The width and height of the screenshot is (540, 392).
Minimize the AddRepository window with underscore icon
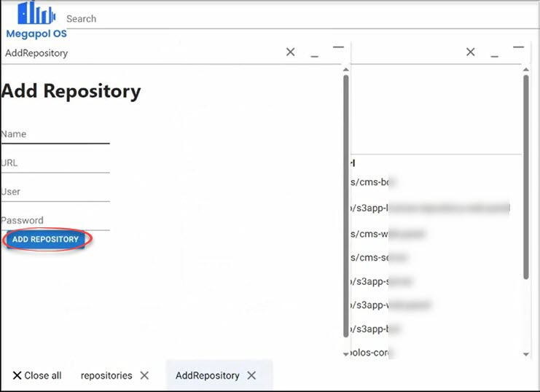point(314,55)
